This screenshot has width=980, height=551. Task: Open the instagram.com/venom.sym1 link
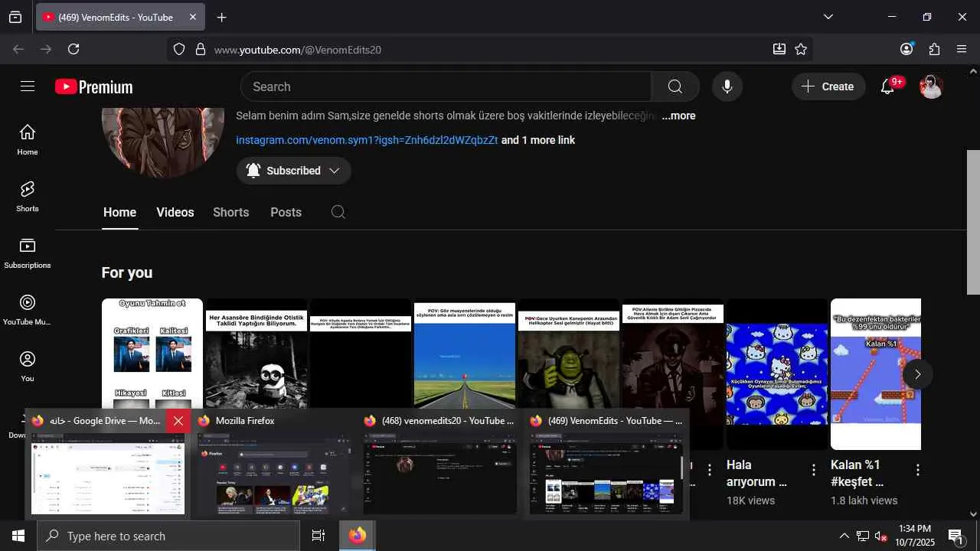tap(367, 140)
